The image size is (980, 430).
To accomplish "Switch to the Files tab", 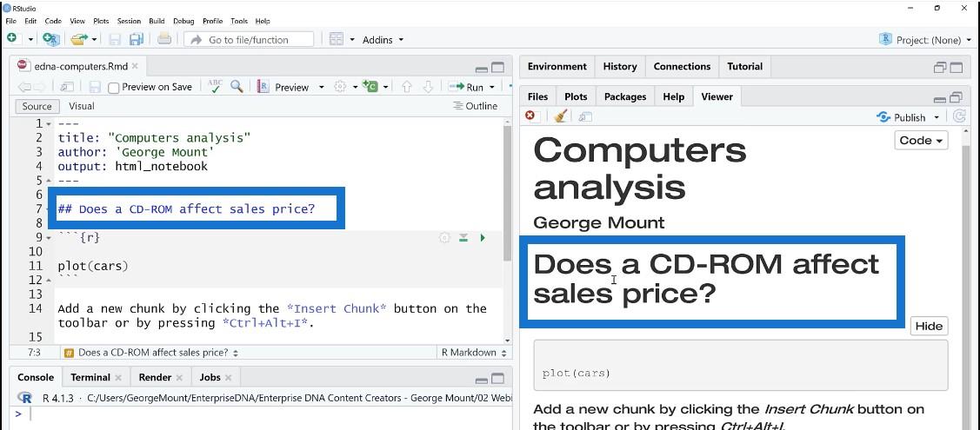I will 537,96.
